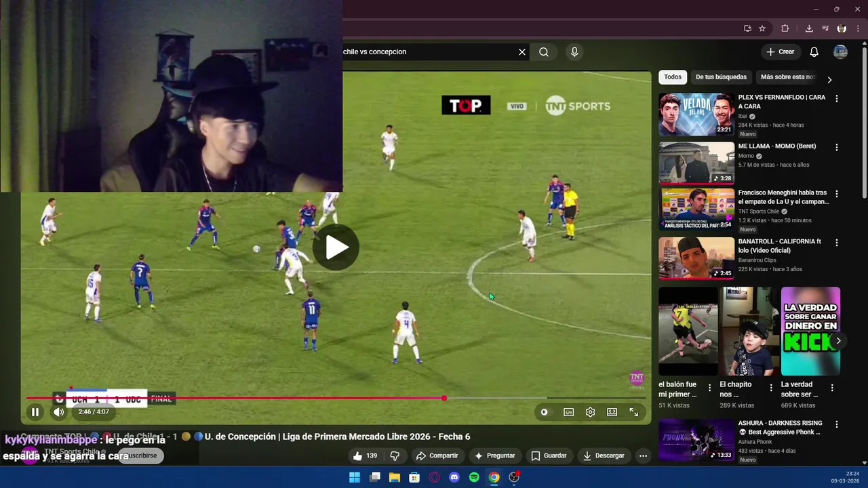This screenshot has height=488, width=868.
Task: Click the video progress bar scrubber
Action: 444,399
